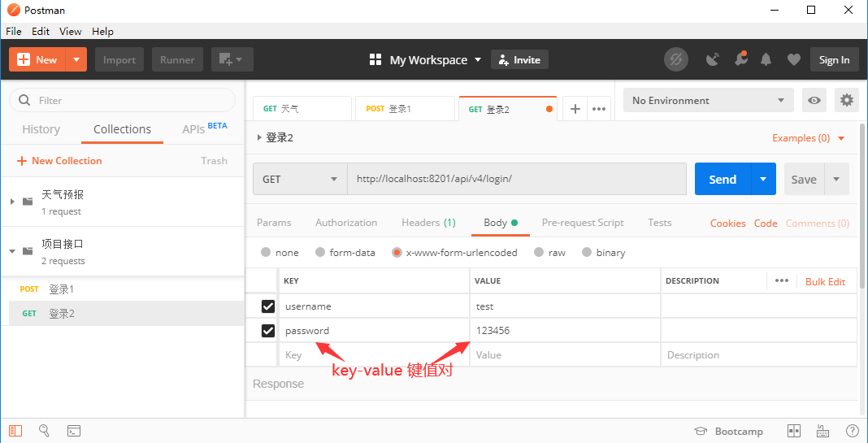868x443 pixels.
Task: Expand the 天气预报 collection
Action: pyautogui.click(x=12, y=202)
